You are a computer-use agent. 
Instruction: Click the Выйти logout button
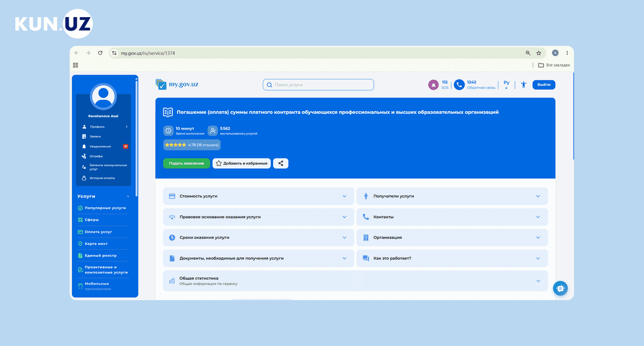point(544,85)
